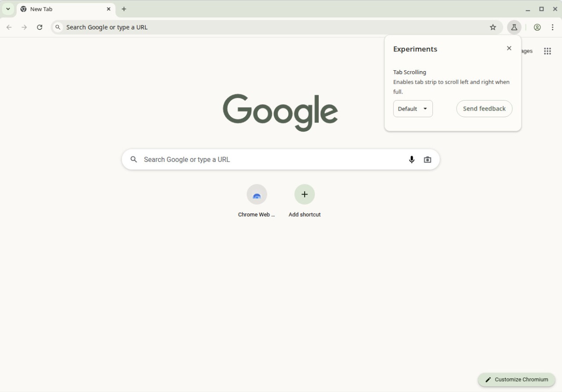Open the profile account icon
Screen dimensions: 562x392
click(537, 27)
